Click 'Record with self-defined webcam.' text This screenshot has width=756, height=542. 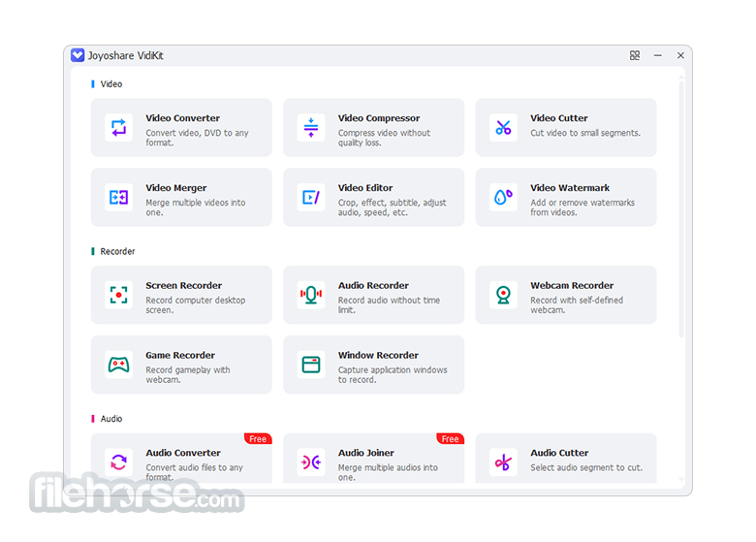[577, 304]
